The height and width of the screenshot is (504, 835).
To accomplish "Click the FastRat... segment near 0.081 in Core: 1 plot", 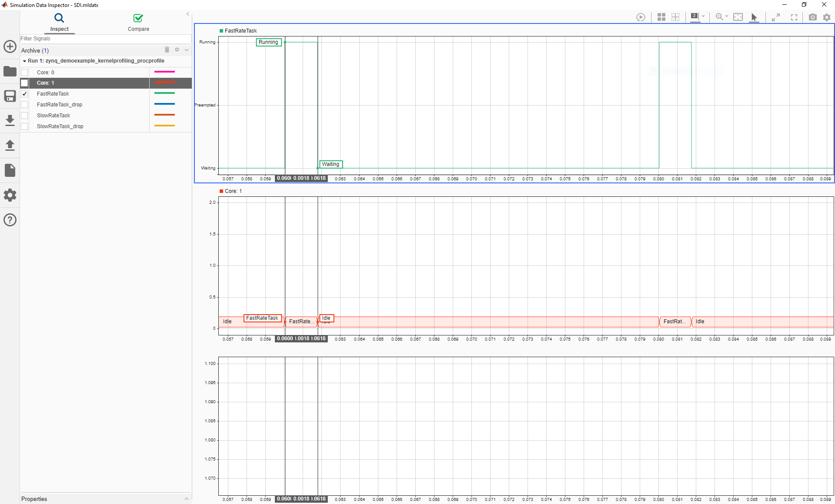I will [x=675, y=322].
